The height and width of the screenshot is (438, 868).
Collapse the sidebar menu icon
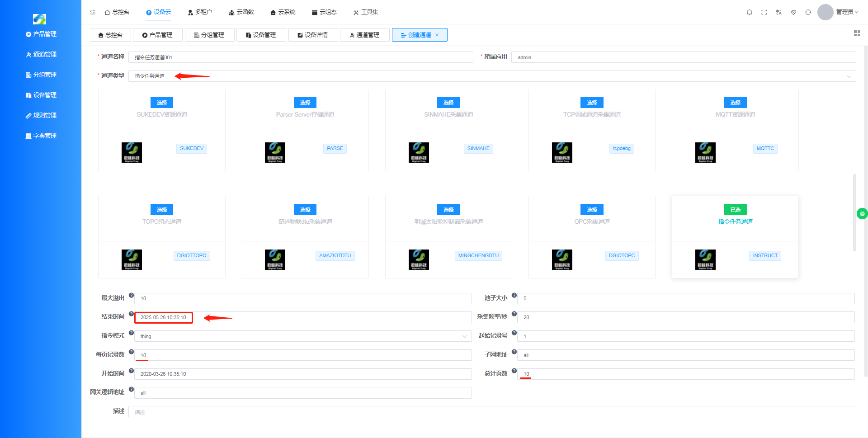(x=93, y=12)
